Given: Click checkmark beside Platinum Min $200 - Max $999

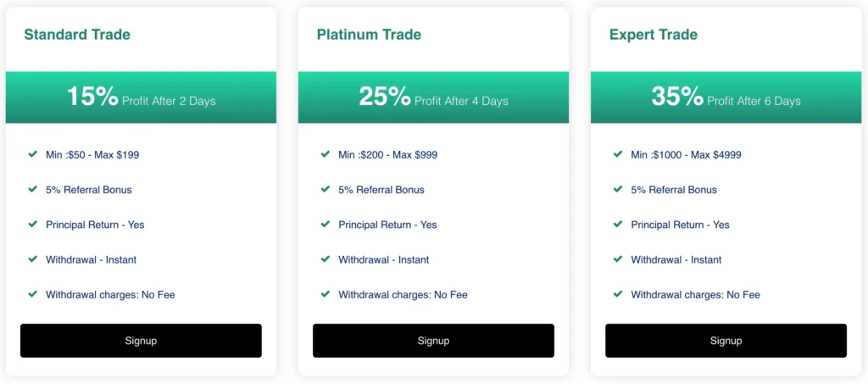Looking at the screenshot, I should (x=325, y=154).
